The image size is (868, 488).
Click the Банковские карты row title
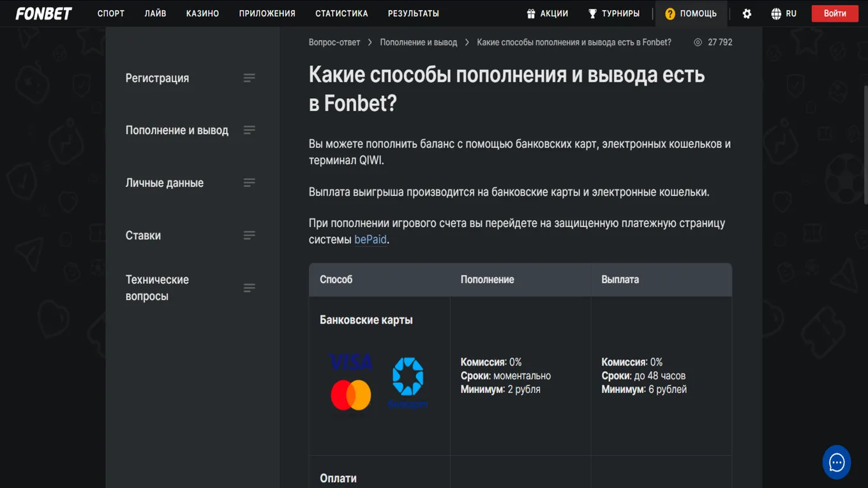[366, 320]
